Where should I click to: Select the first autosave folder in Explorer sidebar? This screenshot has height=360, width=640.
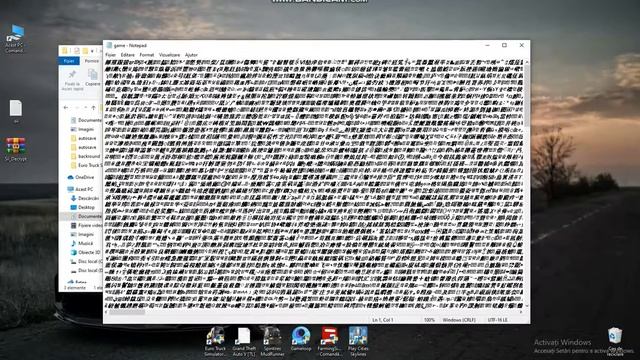click(x=84, y=138)
